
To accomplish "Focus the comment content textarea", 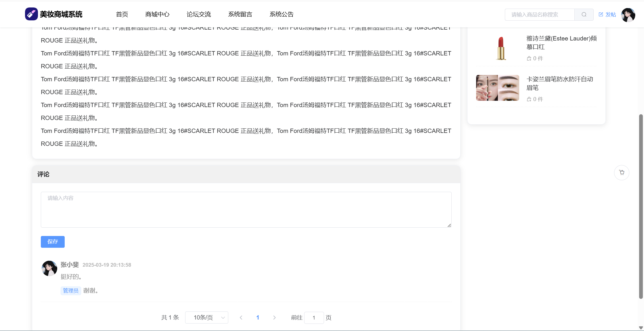I will (246, 210).
